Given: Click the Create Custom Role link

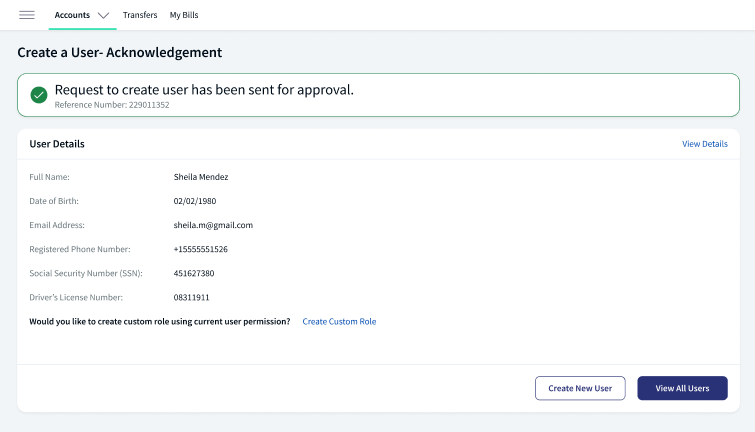Looking at the screenshot, I should (x=339, y=321).
